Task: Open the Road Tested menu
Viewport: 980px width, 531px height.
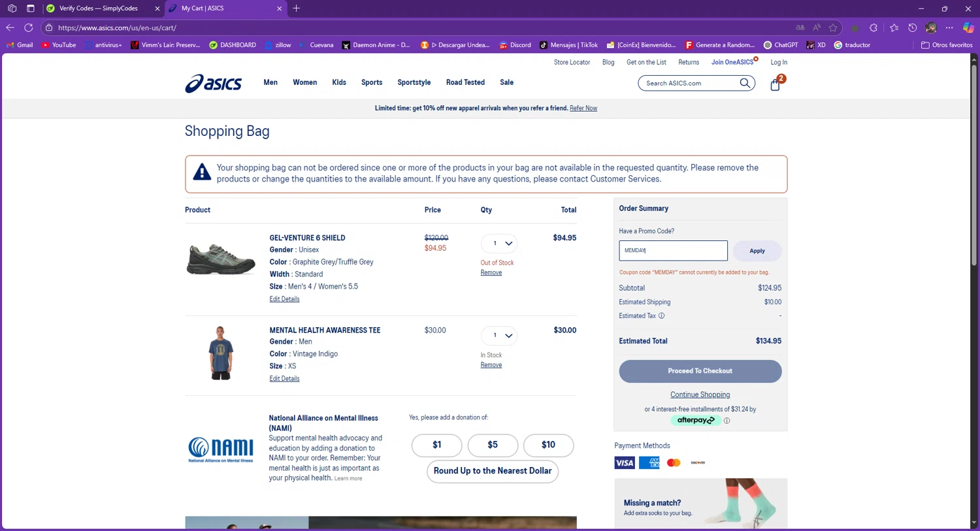Action: click(465, 82)
